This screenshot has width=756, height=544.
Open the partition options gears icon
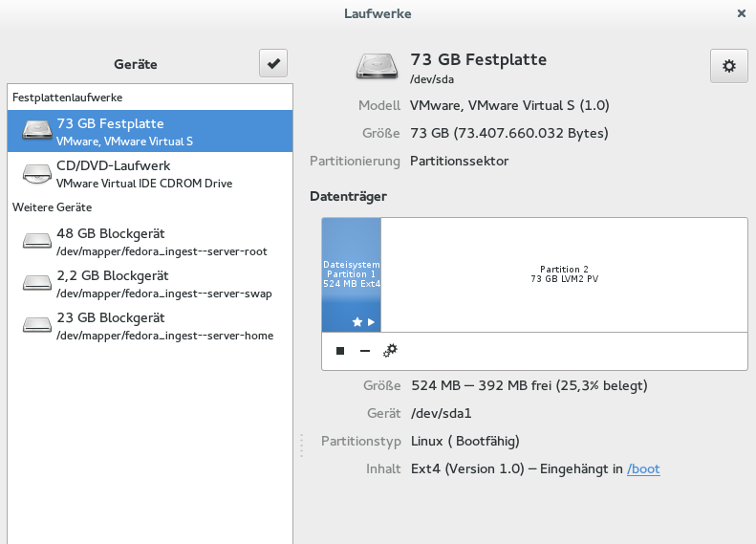(x=390, y=351)
